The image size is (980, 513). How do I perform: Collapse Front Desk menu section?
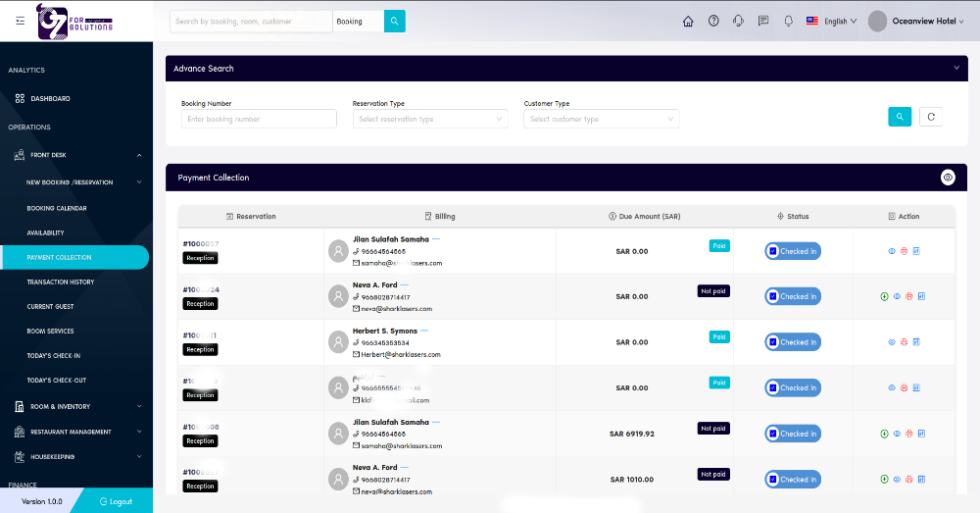(x=139, y=155)
